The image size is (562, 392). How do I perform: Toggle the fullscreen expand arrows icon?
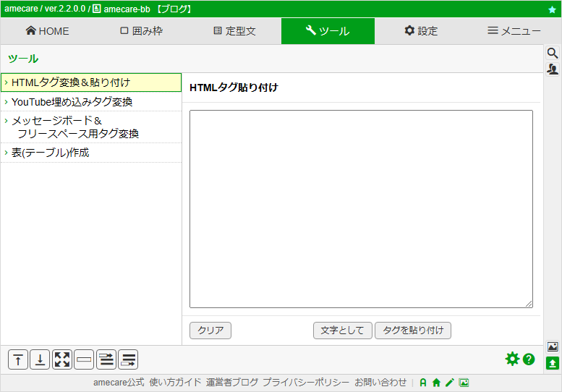pyautogui.click(x=62, y=359)
